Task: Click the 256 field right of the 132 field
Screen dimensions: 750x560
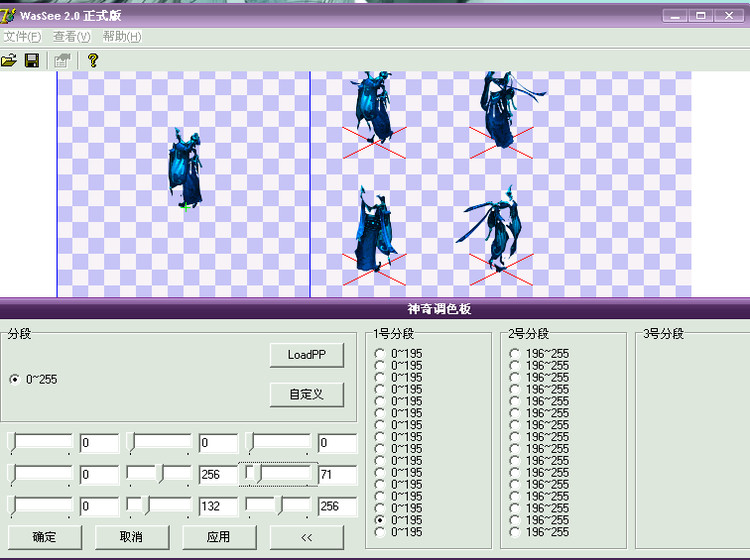Action: click(x=338, y=506)
